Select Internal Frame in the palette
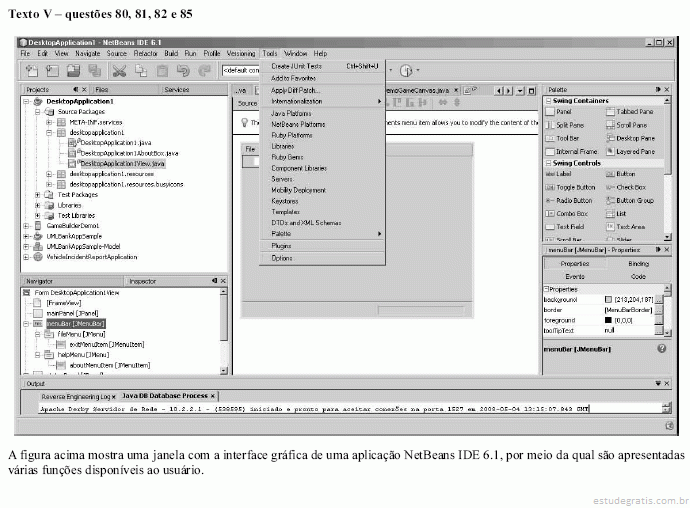The width and height of the screenshot is (690, 508). click(x=571, y=151)
